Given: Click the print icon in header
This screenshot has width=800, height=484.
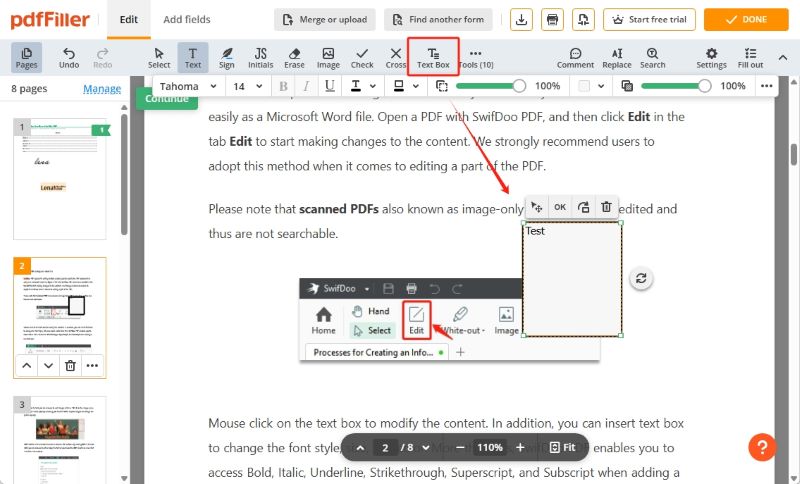Looking at the screenshot, I should coord(553,19).
